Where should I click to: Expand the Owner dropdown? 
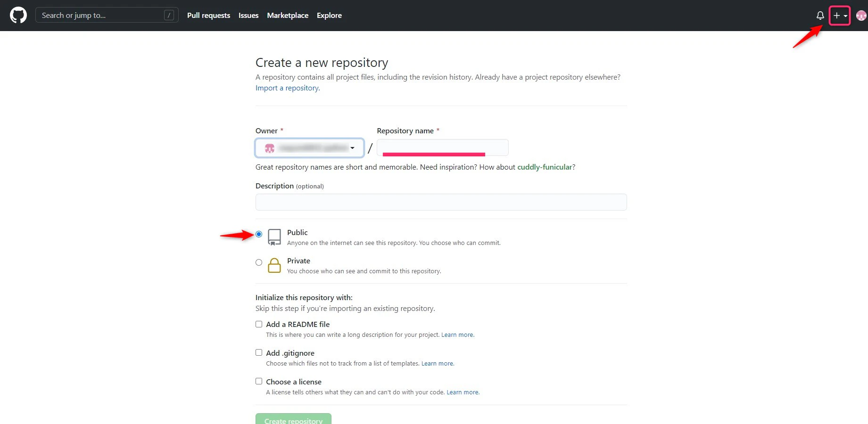click(309, 148)
